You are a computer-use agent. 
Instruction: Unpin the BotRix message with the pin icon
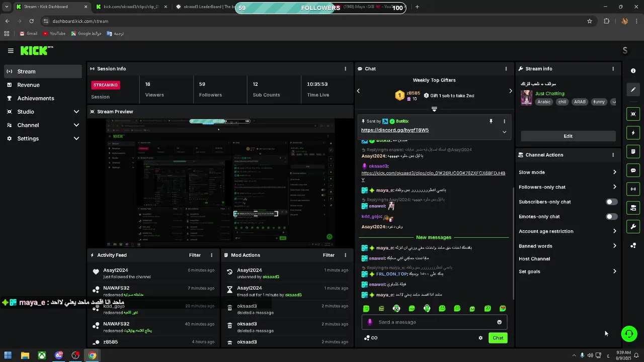pos(491,121)
